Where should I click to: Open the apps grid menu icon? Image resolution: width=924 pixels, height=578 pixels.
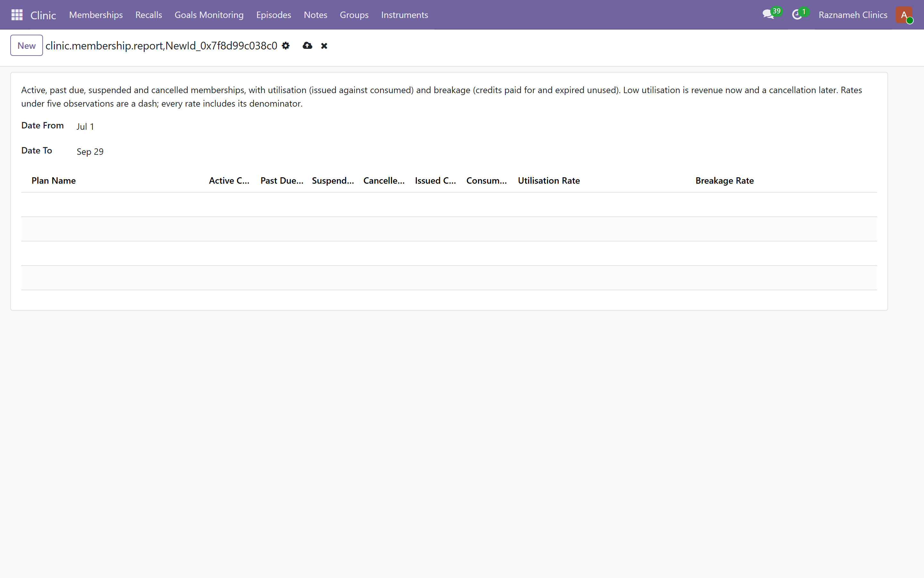pyautogui.click(x=17, y=15)
